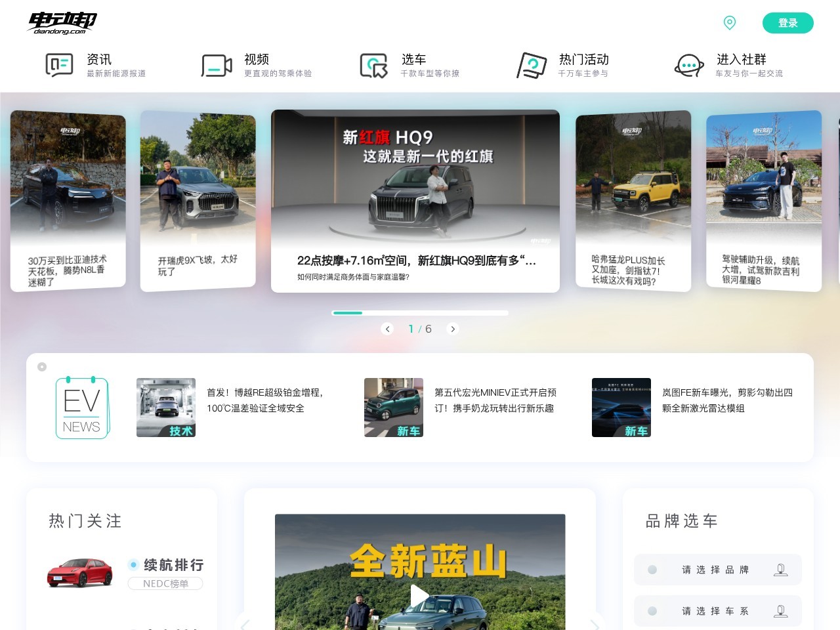Go to previous carousel slide arrow

(387, 329)
